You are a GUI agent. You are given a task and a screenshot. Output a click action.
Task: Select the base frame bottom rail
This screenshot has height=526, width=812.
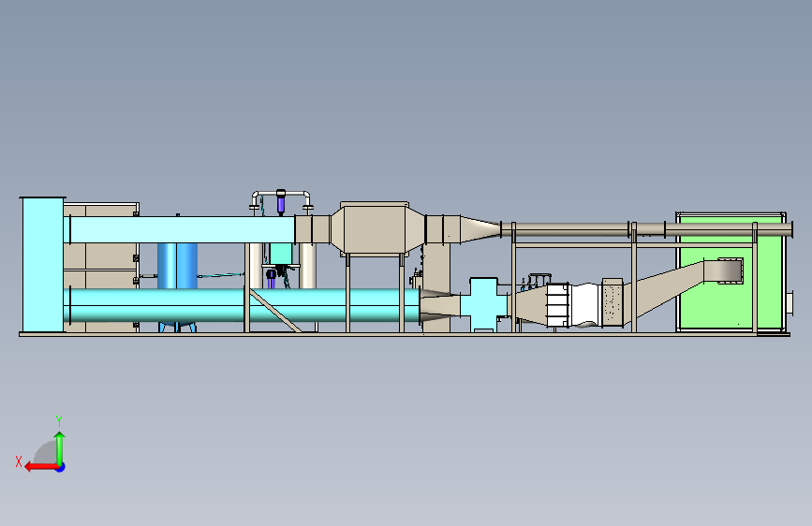tap(405, 334)
